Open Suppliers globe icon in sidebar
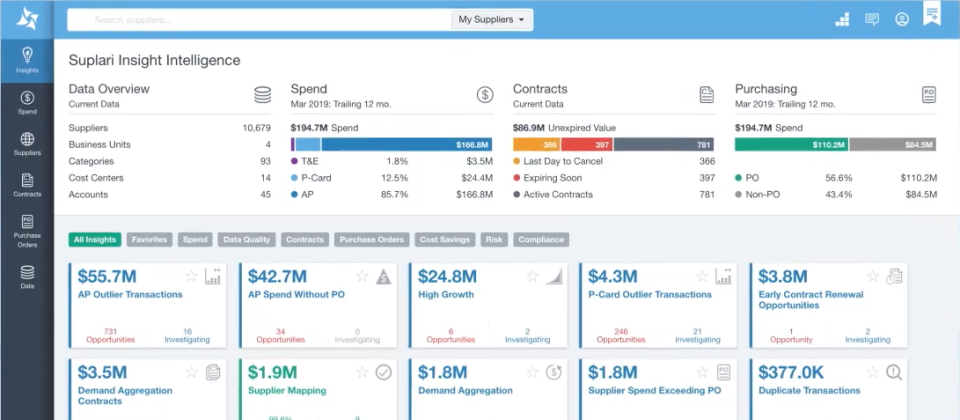This screenshot has width=960, height=420. click(x=27, y=139)
